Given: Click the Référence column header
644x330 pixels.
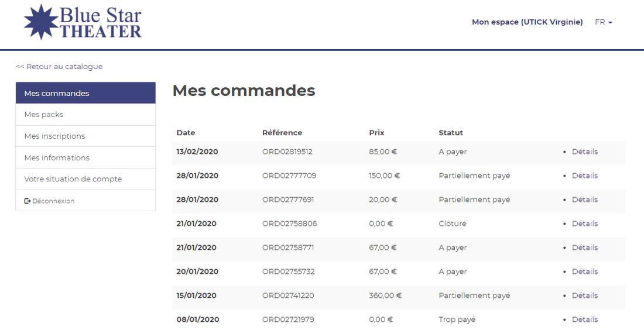Looking at the screenshot, I should click(282, 133).
